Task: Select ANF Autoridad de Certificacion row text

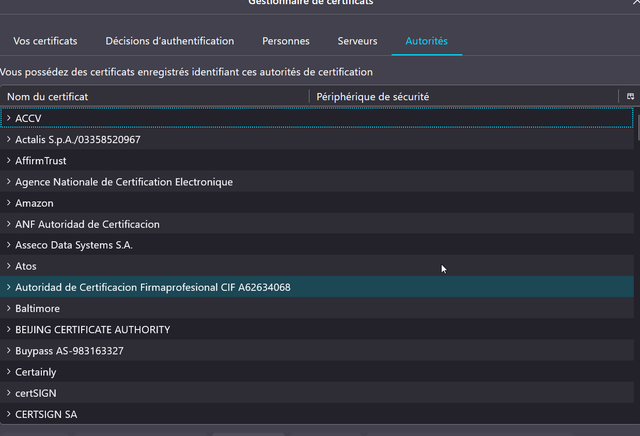Action: click(x=87, y=225)
